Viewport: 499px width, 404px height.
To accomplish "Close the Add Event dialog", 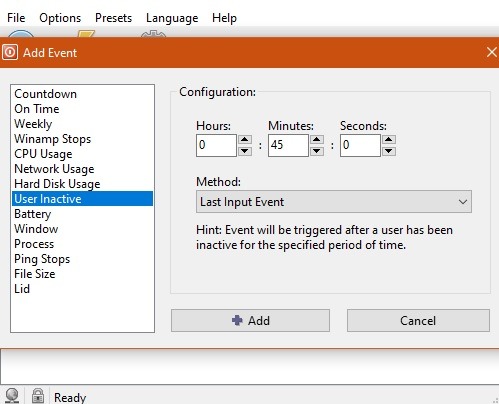I will (x=491, y=52).
